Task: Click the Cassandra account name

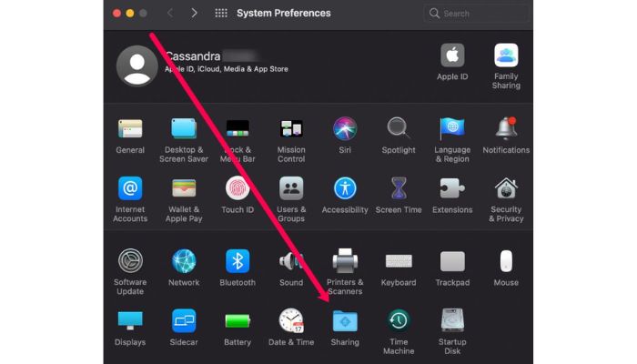Action: click(193, 56)
